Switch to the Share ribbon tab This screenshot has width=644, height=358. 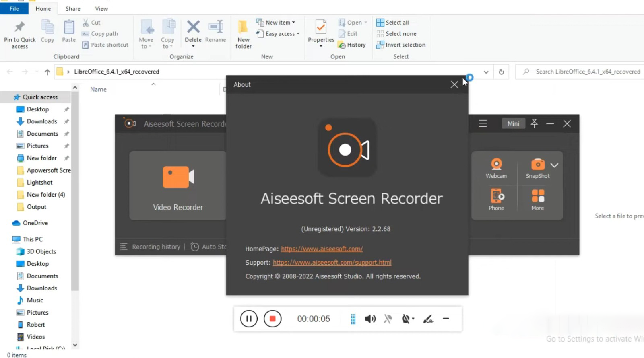click(x=73, y=8)
